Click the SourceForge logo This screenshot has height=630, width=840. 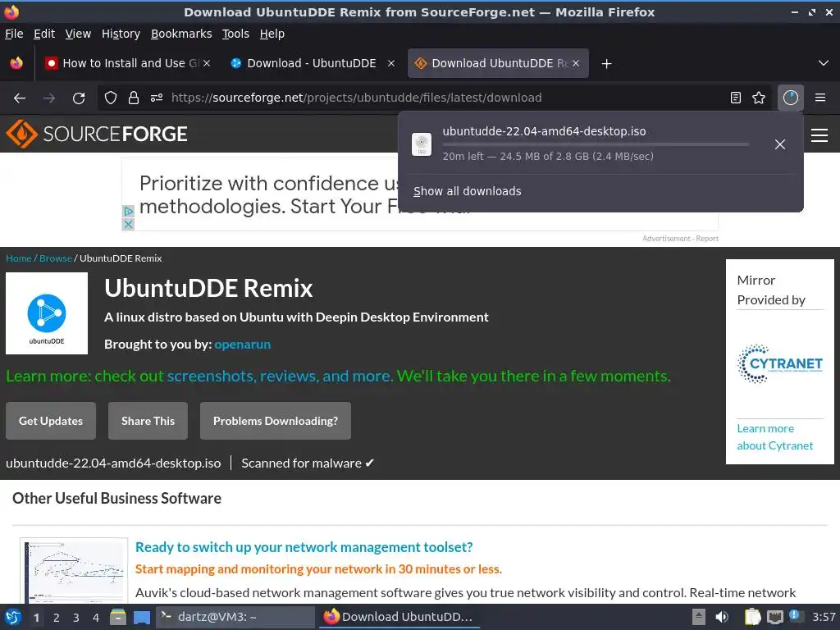pyautogui.click(x=97, y=134)
